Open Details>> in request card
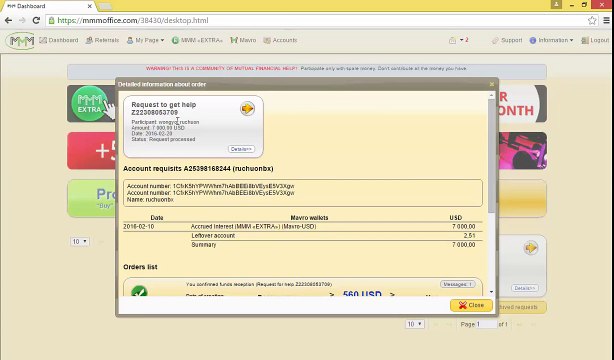Screen dimensions: 614x360 [x=241, y=149]
